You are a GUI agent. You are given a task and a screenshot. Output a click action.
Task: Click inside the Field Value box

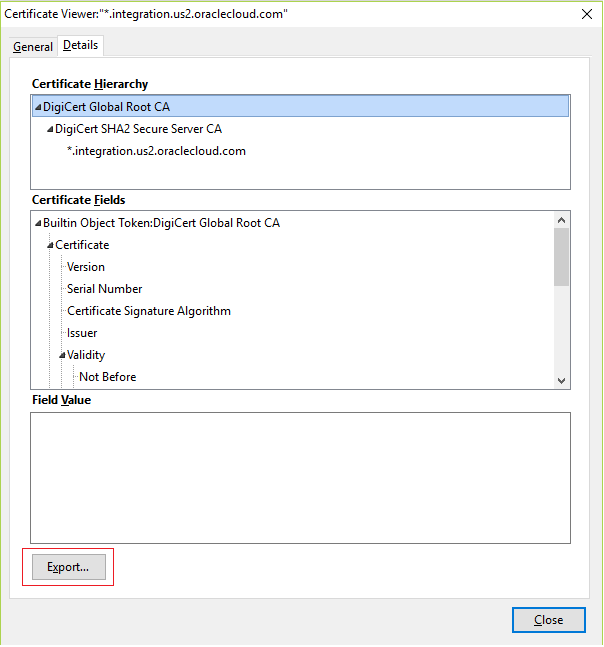pos(300,478)
